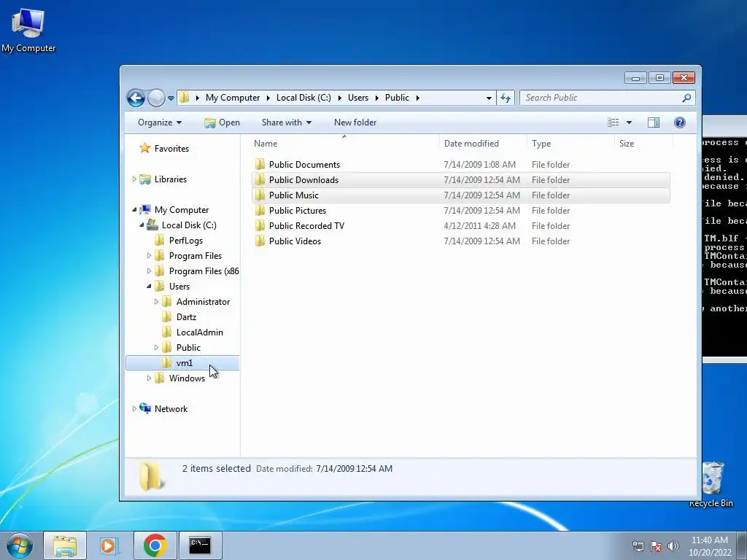Click the My Computer desktop icon
The image size is (747, 560).
(28, 31)
